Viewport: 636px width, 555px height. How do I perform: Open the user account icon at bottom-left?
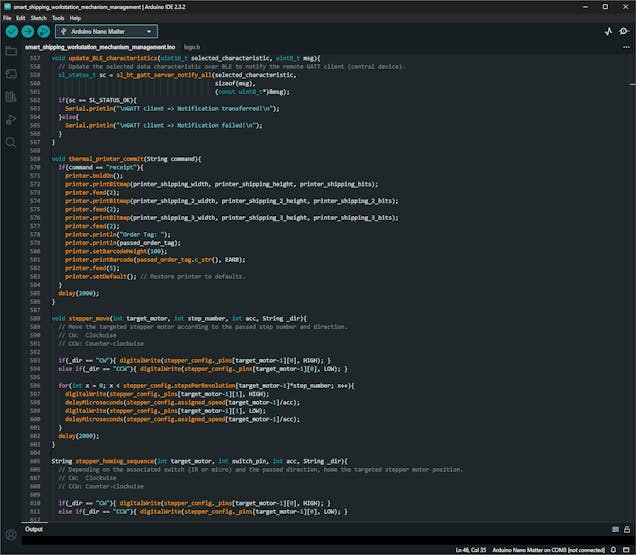[x=11, y=535]
